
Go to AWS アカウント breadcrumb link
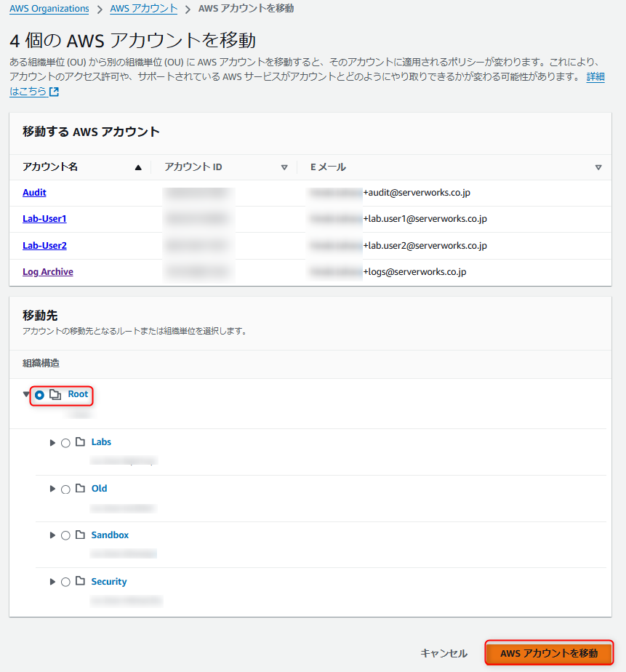pyautogui.click(x=143, y=9)
